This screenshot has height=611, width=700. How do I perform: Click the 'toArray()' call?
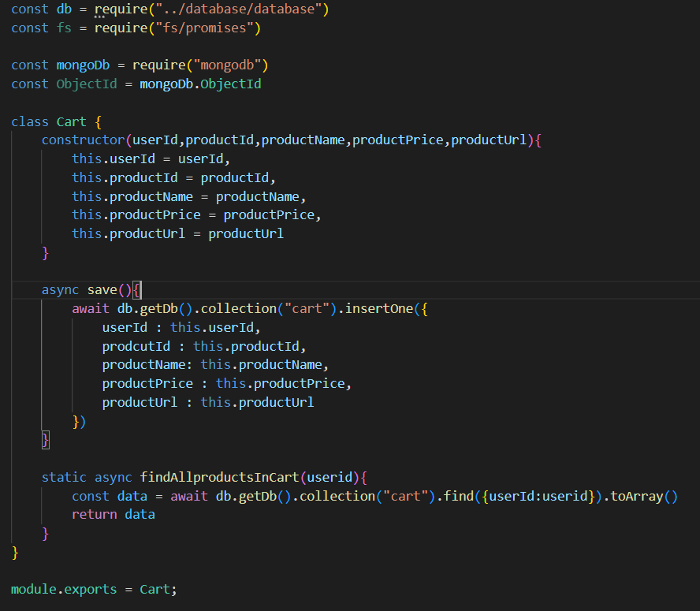(x=644, y=496)
